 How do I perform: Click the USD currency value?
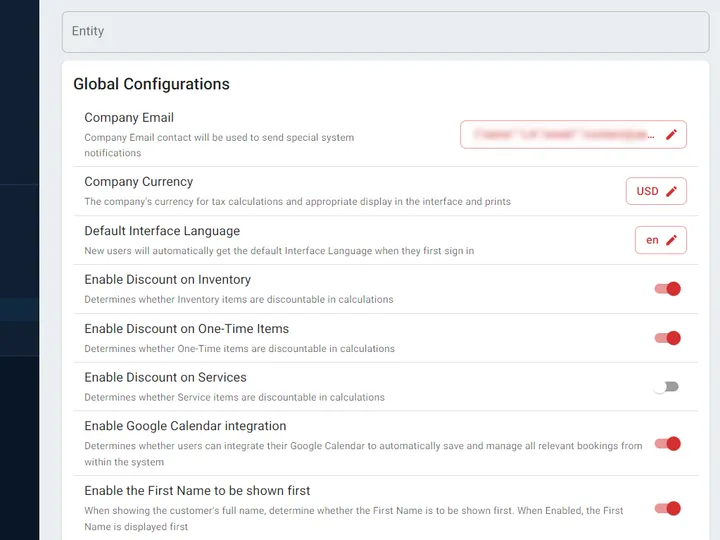(x=647, y=191)
